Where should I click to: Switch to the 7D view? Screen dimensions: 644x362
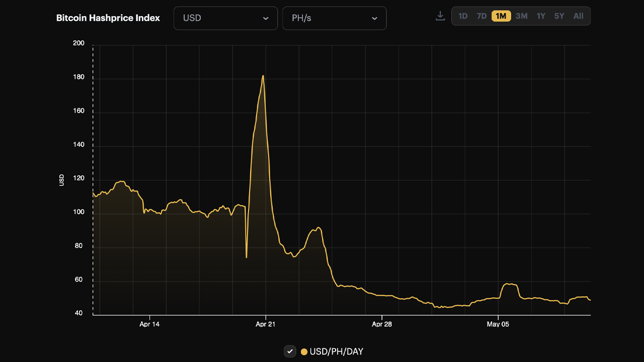(x=481, y=16)
